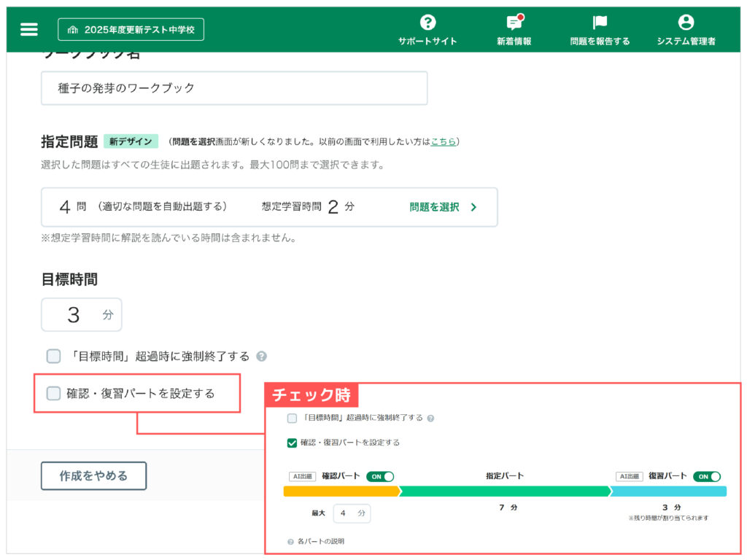Click the workbook name text field
747x560 pixels.
[x=233, y=88]
